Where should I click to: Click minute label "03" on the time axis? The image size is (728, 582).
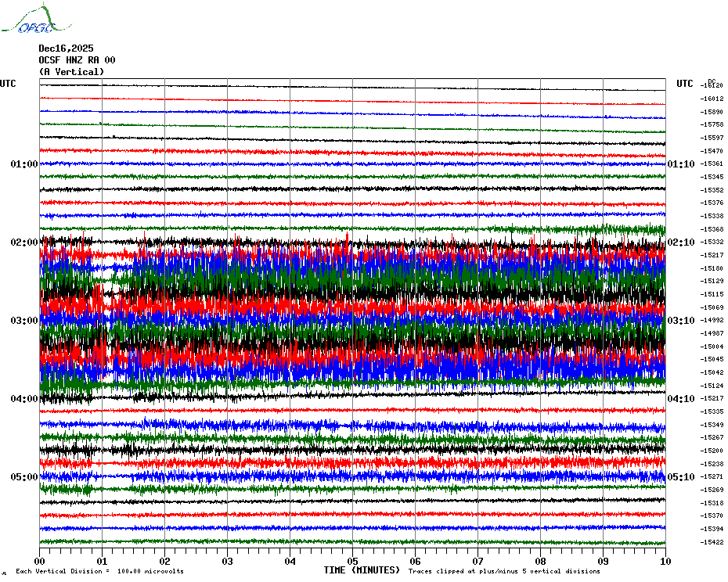click(227, 561)
